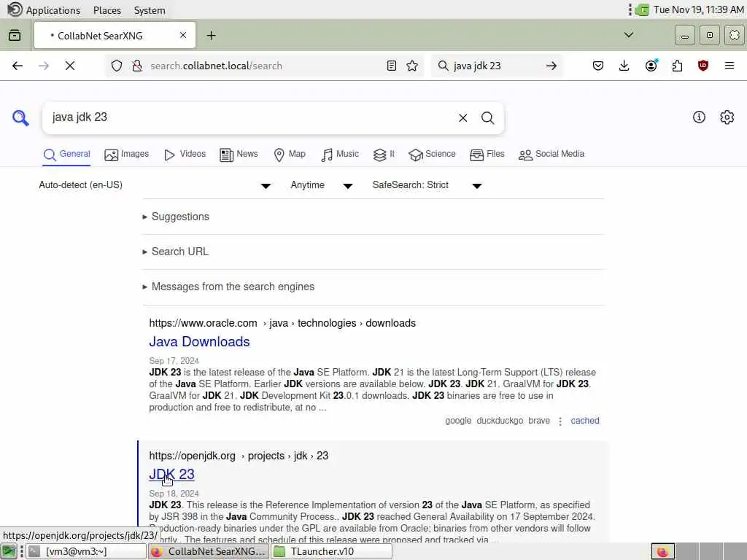
Task: Open the Anytime time range dropdown
Action: (322, 185)
